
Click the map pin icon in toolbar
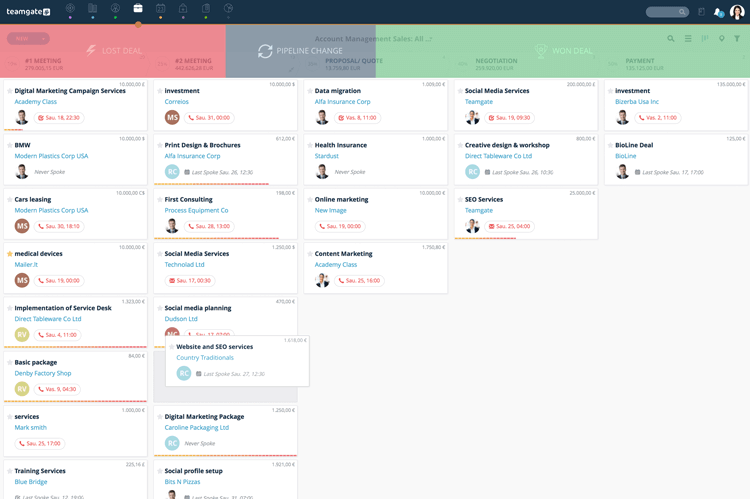pos(721,39)
